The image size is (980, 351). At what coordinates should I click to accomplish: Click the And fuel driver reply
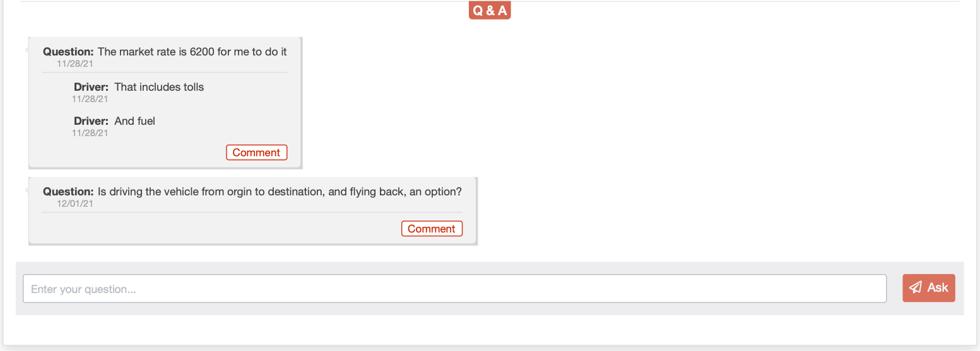point(134,121)
